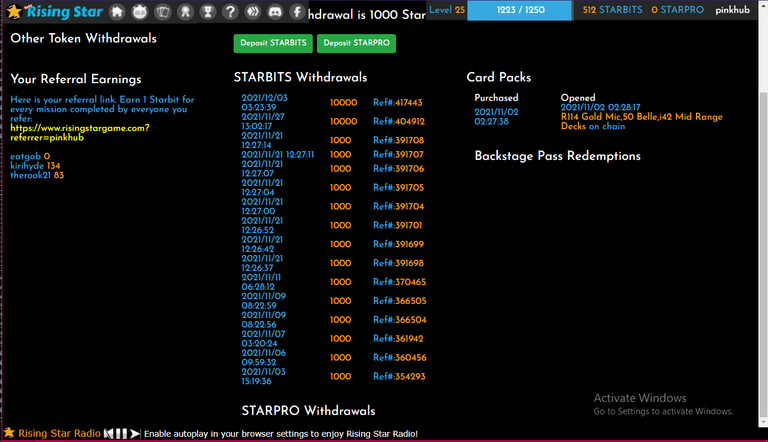
Task: Open the Facebook icon
Action: [x=297, y=11]
